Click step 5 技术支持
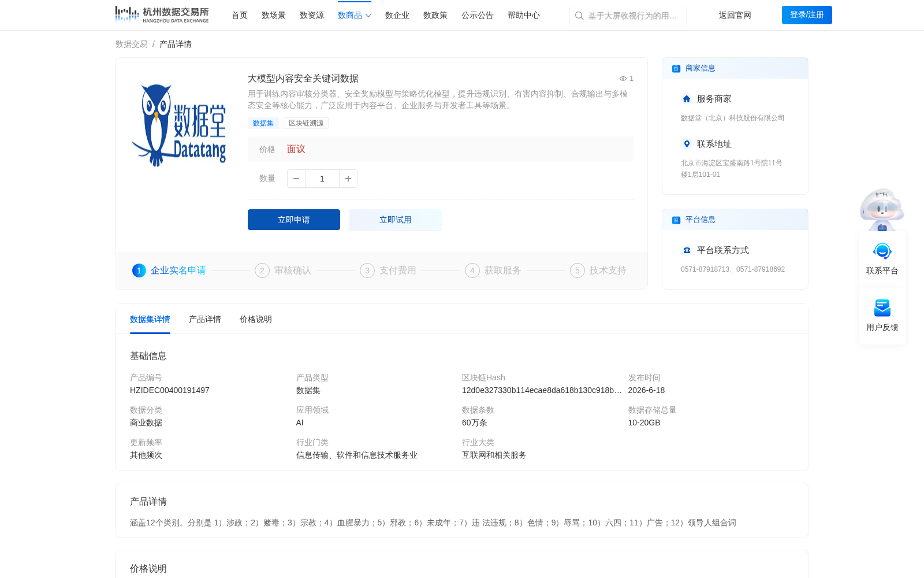This screenshot has height=578, width=924. (598, 271)
